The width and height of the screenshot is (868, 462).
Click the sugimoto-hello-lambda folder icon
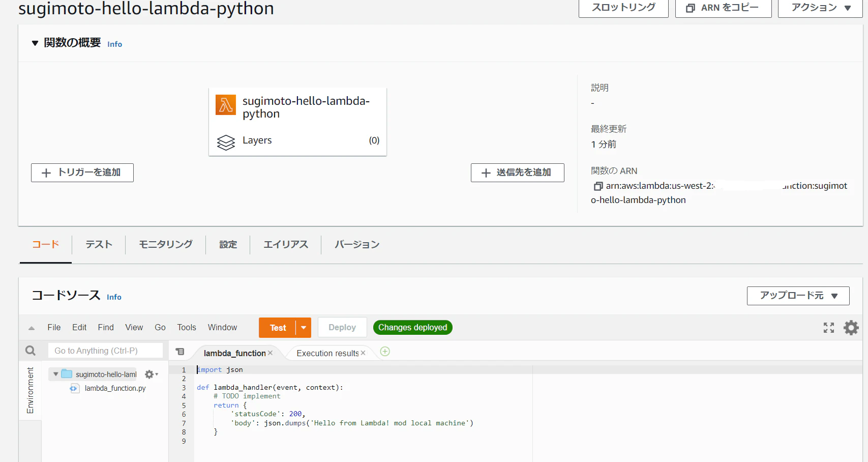click(67, 374)
